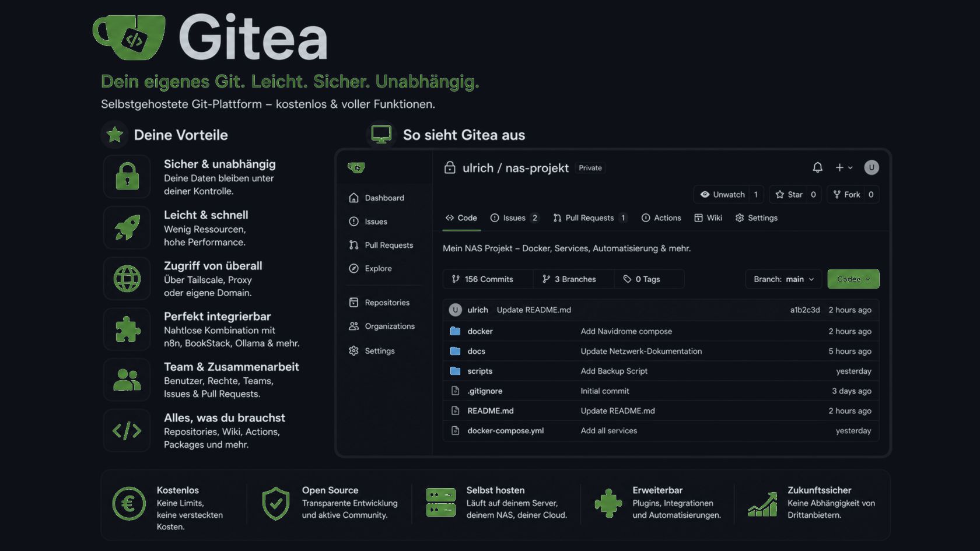Open the docker folder

480,331
